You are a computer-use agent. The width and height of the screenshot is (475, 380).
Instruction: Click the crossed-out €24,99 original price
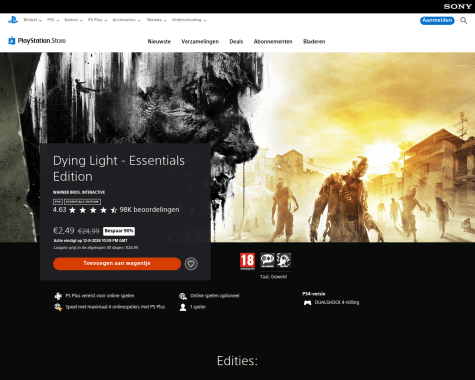[x=89, y=231]
